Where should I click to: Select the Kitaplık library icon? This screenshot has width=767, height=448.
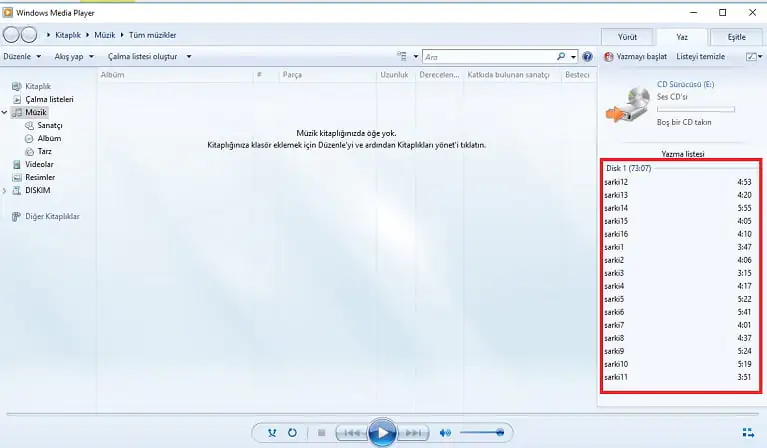point(17,86)
